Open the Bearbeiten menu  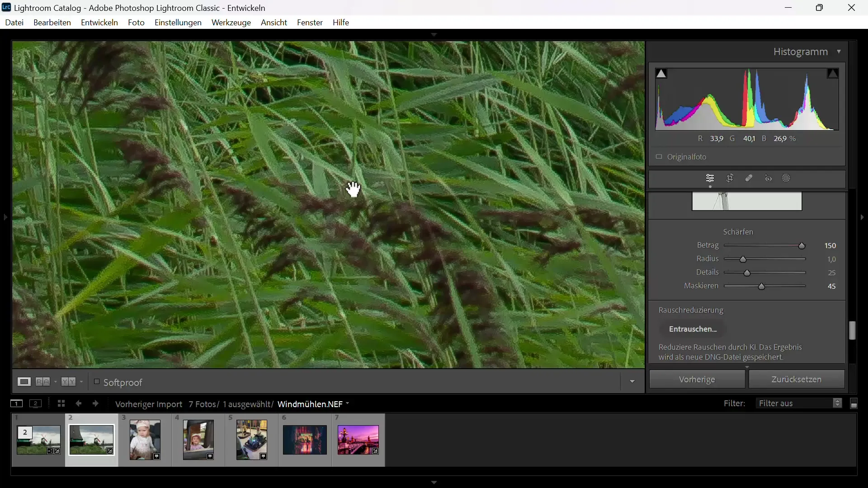coord(52,23)
